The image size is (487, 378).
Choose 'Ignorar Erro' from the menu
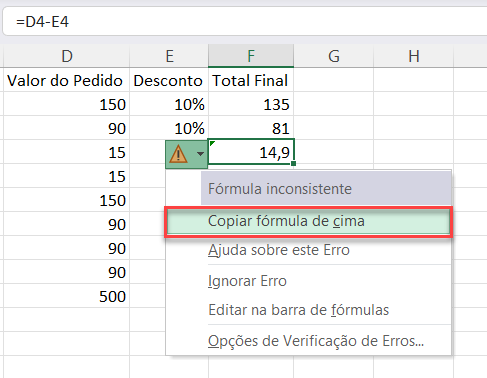pos(247,281)
